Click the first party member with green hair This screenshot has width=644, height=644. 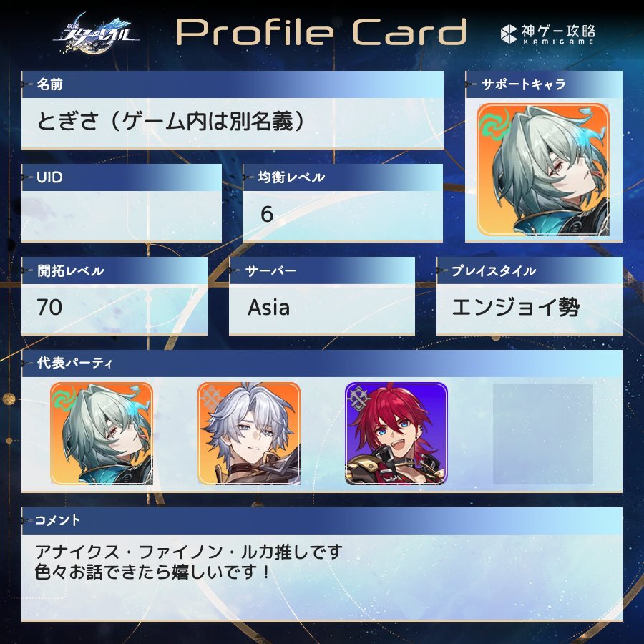coord(102,434)
